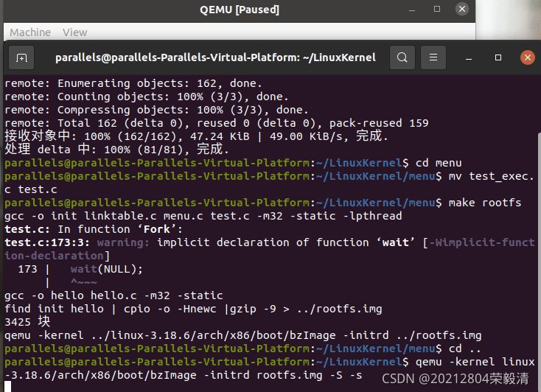Click the terminal title parallels@parallels-Parallels-Virtual-Platform
Image resolution: width=541 pixels, height=392 pixels.
click(x=215, y=57)
